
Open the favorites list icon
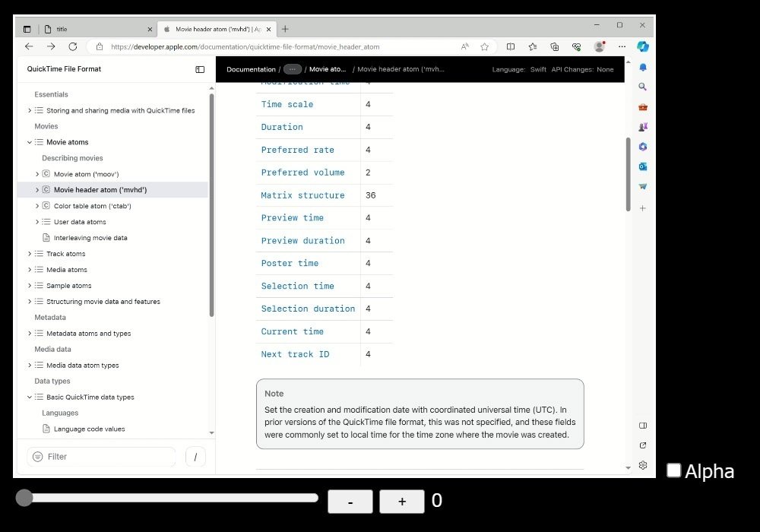[x=533, y=46]
